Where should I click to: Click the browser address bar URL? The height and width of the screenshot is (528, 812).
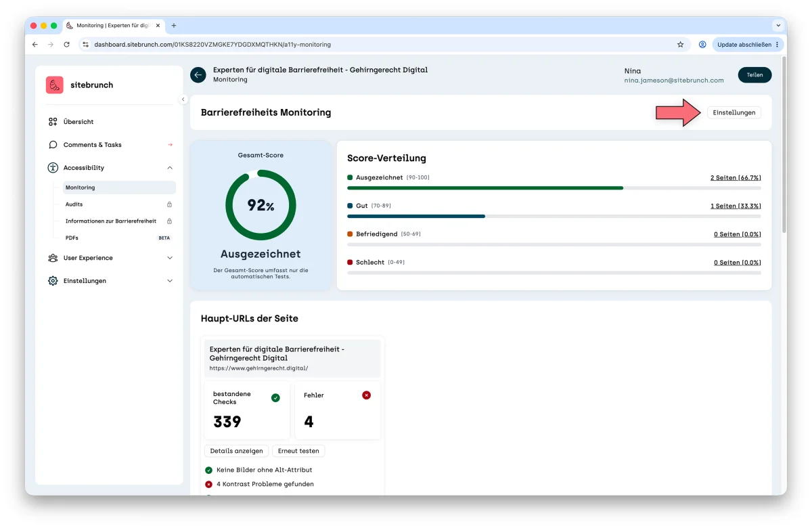pyautogui.click(x=212, y=45)
